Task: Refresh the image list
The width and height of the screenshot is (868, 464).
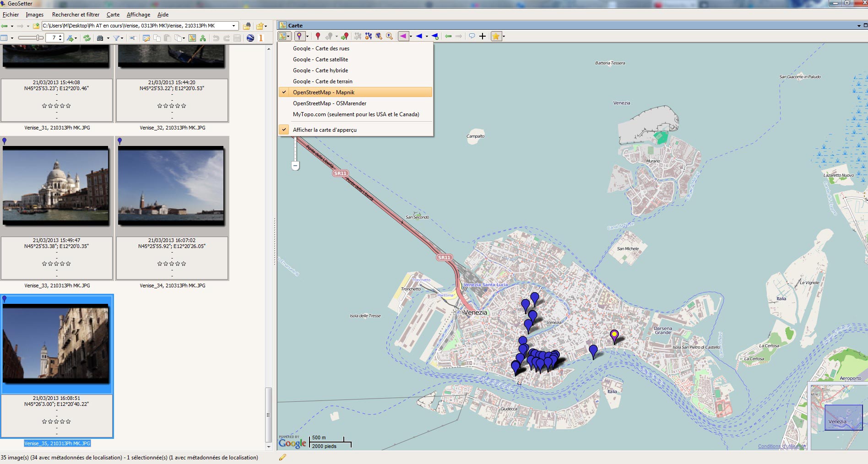Action: point(87,38)
